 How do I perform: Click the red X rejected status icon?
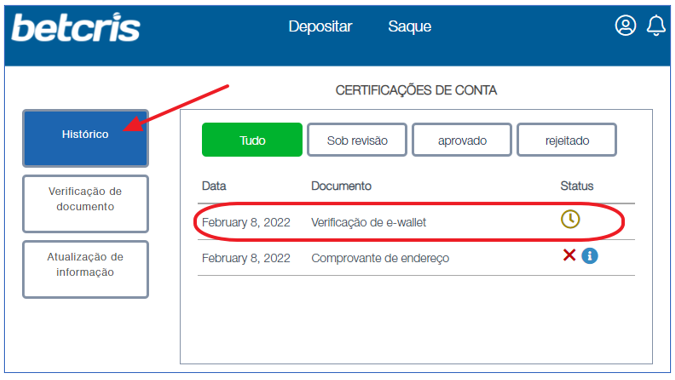pos(569,255)
